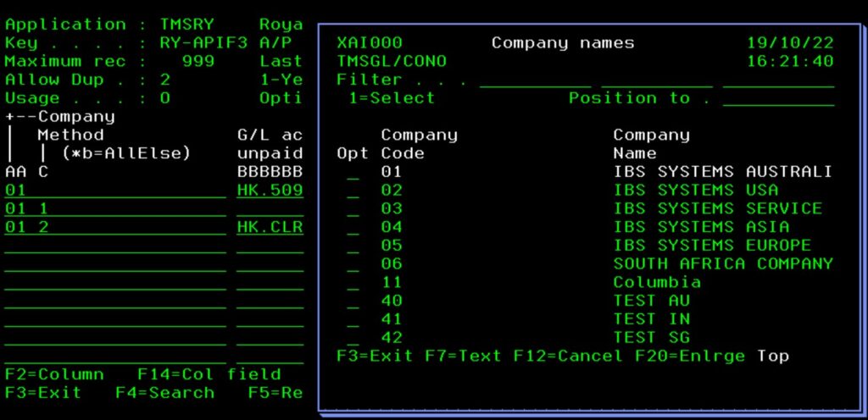The image size is (868, 420).
Task: Click company code 40 row
Action: tap(392, 301)
